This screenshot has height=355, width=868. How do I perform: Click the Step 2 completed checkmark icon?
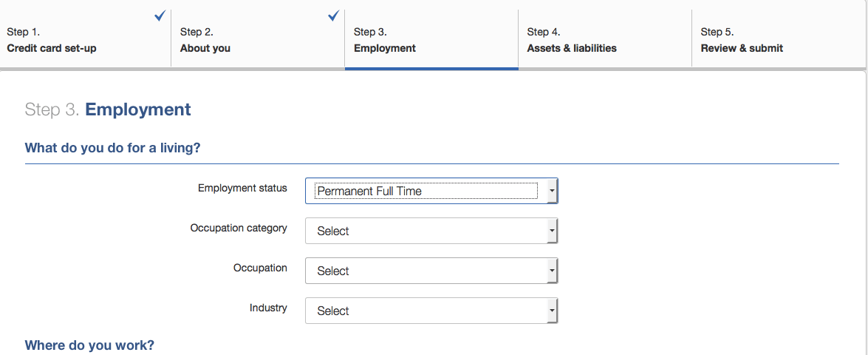click(x=334, y=16)
